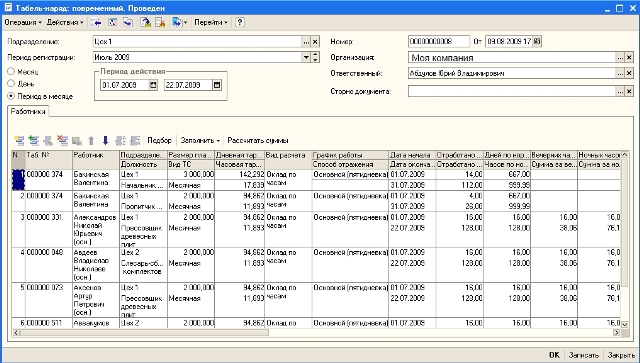Open the Действия menu
The width and height of the screenshot is (640, 363).
65,22
